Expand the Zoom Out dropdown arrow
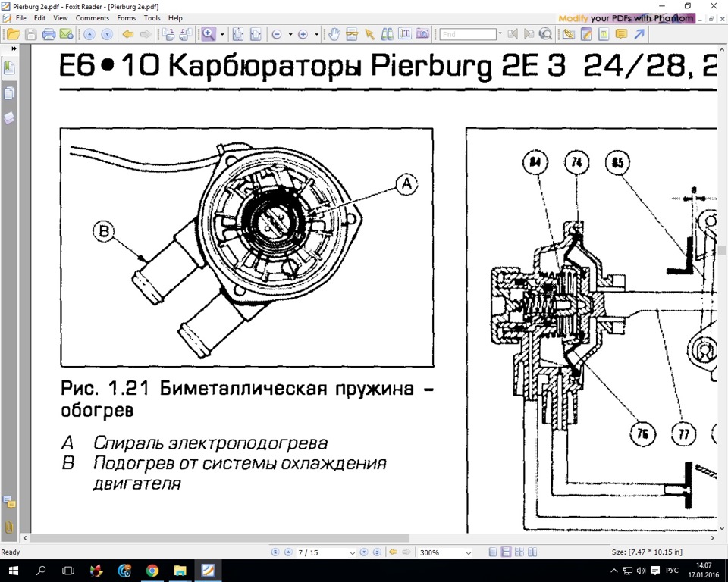This screenshot has width=728, height=582. (x=290, y=34)
